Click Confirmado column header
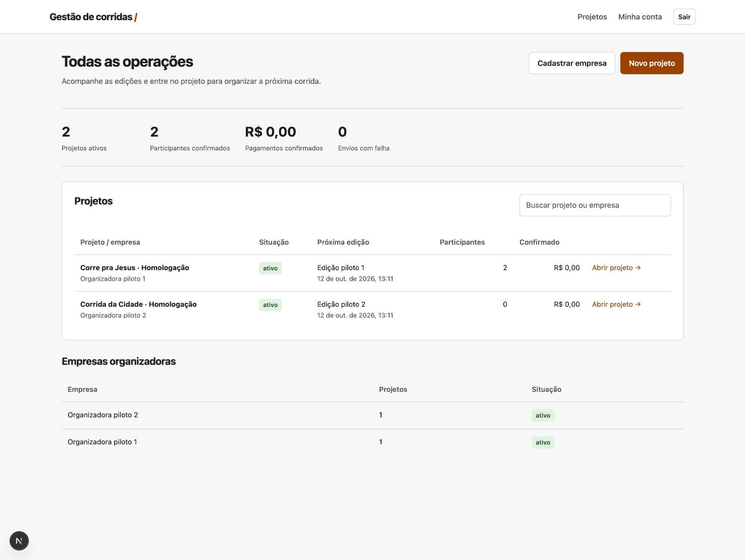This screenshot has width=745, height=560. coord(539,242)
